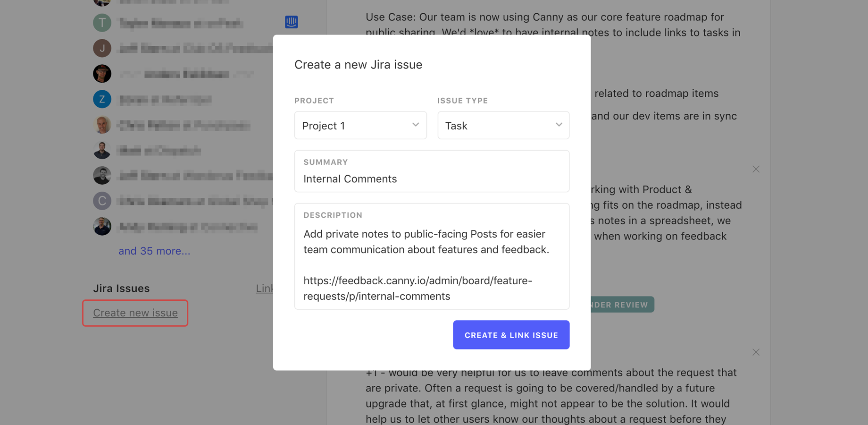Click the Jira Issues heading
868x425 pixels.
click(121, 288)
